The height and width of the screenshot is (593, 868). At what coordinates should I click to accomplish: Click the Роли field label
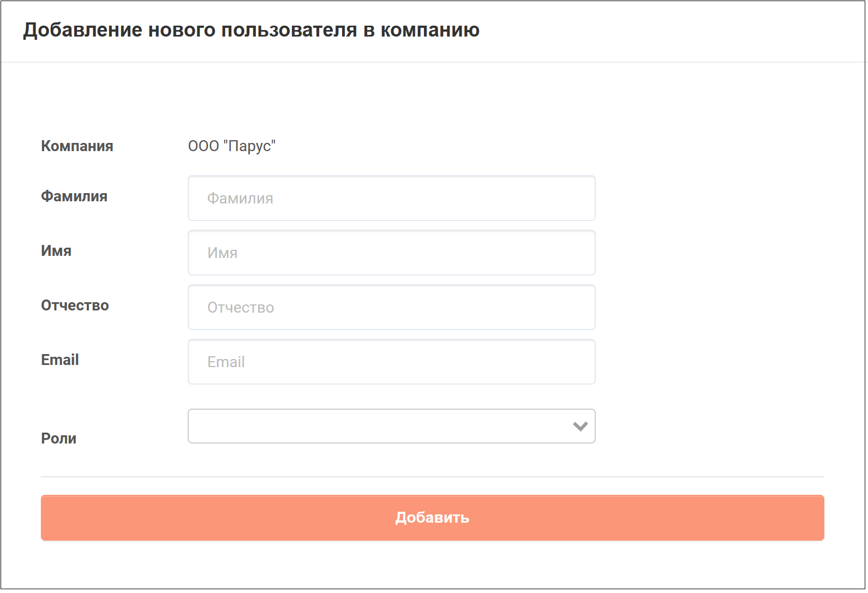(x=58, y=439)
